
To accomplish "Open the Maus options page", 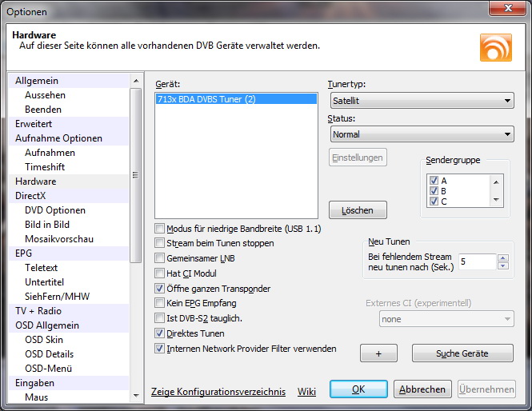I will point(69,397).
